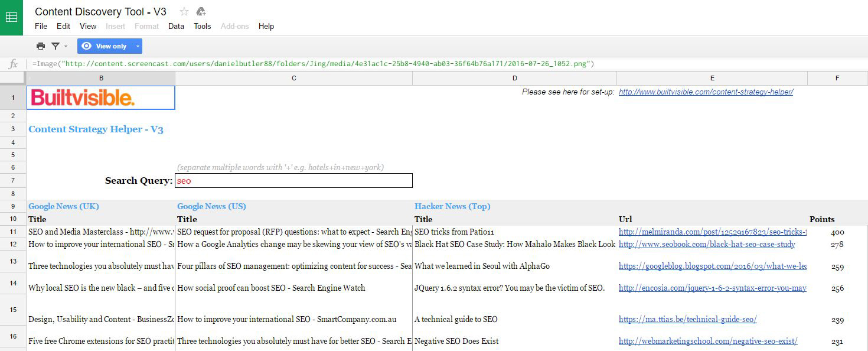Click the Hacker News (Top) heading

tap(452, 206)
